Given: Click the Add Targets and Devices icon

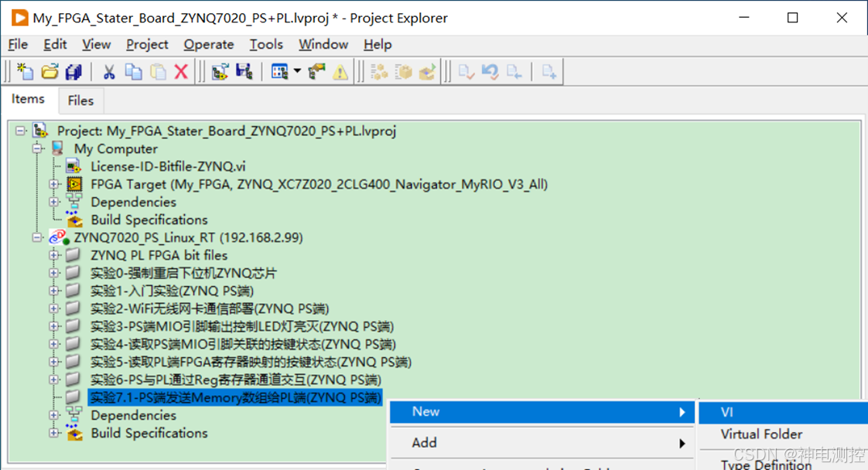Looking at the screenshot, I should 220,71.
